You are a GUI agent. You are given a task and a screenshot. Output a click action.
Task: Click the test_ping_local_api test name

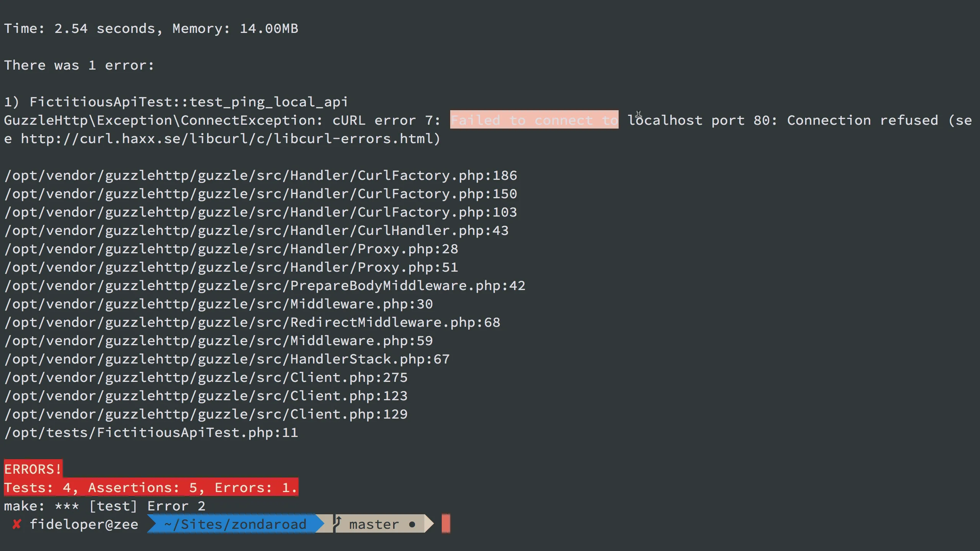(x=268, y=102)
